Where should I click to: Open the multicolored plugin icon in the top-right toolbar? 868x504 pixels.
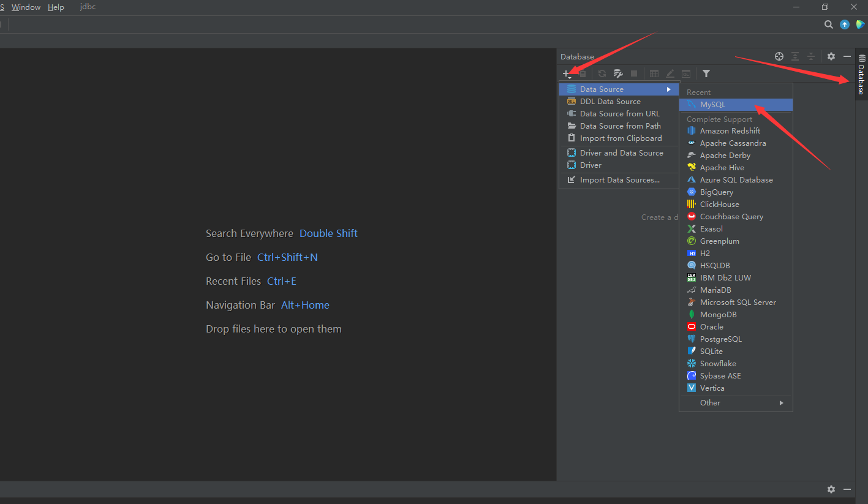pyautogui.click(x=860, y=24)
